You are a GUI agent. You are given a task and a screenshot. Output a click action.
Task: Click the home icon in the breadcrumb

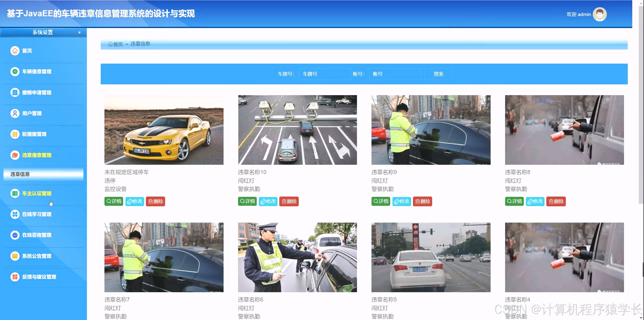(110, 44)
